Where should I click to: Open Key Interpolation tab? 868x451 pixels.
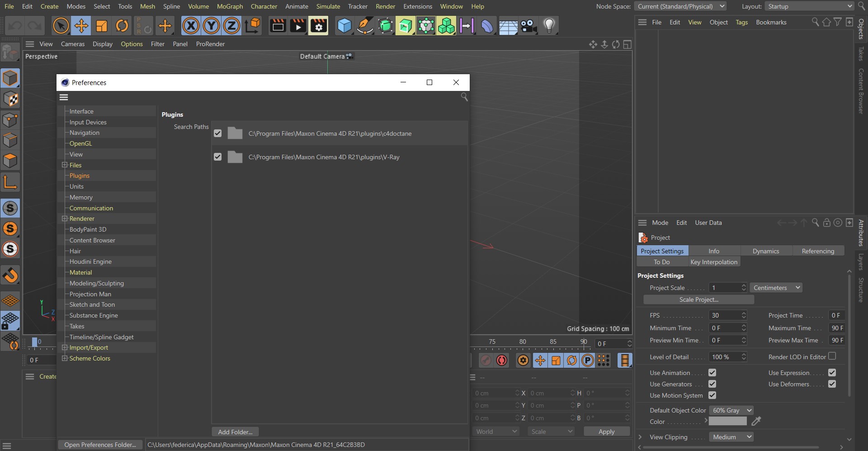click(x=714, y=262)
